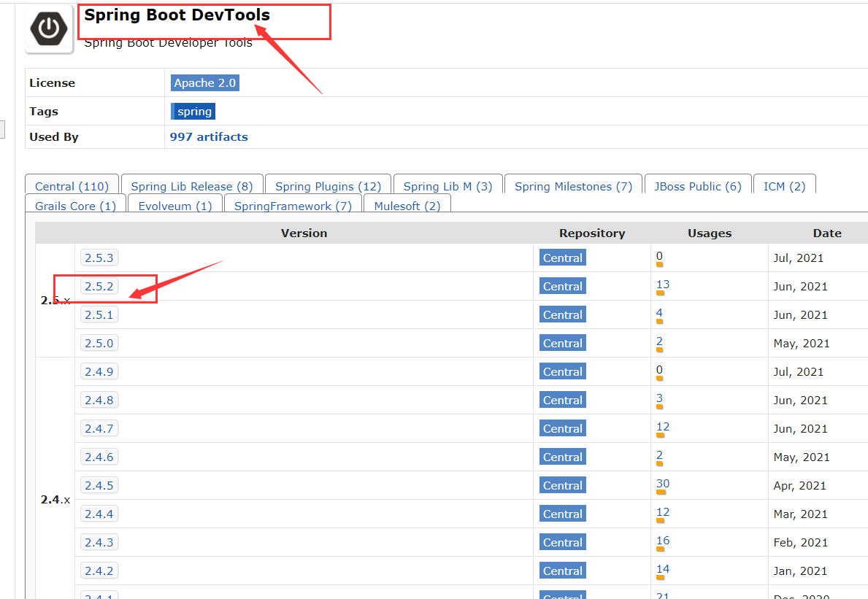The width and height of the screenshot is (868, 599).
Task: Open the 12 usages link for 2.4.4
Action: [x=663, y=512]
